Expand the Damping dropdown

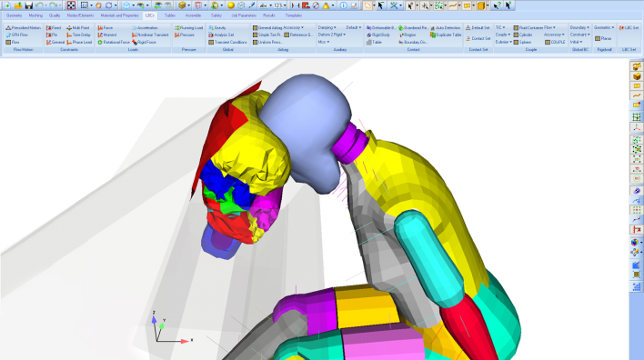coord(327,27)
